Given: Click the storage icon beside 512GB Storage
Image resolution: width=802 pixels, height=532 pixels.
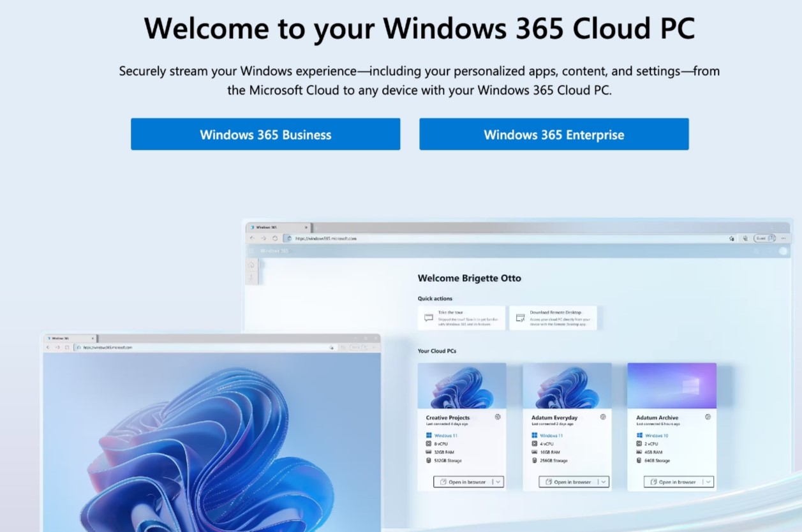Looking at the screenshot, I should 429,460.
